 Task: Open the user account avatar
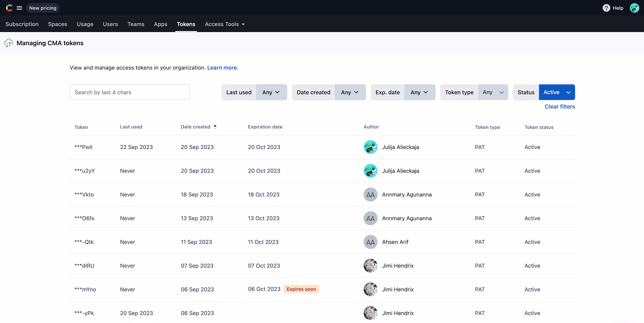634,8
